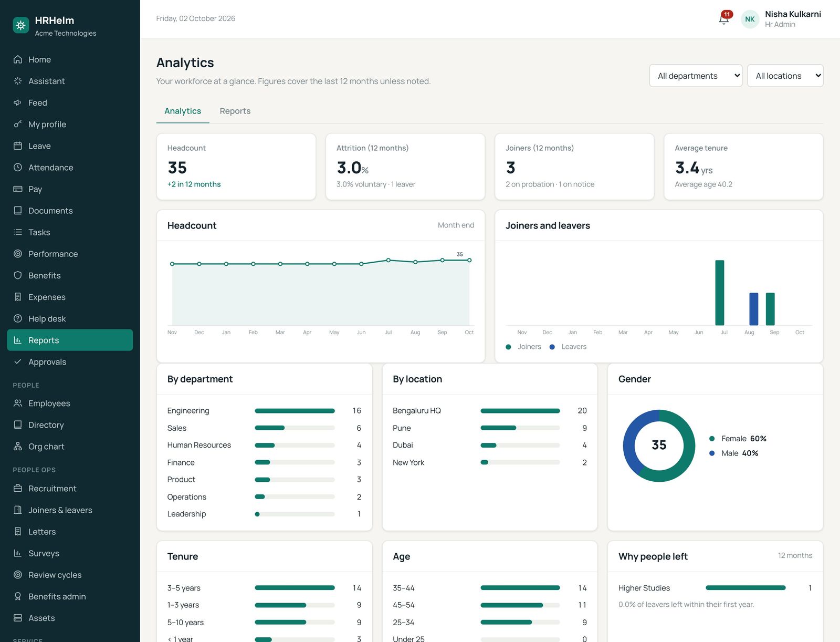Click the Attendance clock icon
This screenshot has width=840, height=642.
tap(18, 167)
